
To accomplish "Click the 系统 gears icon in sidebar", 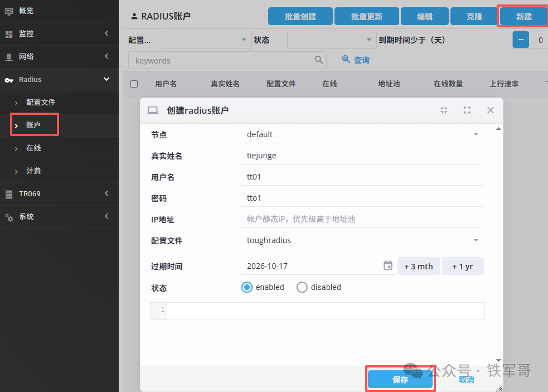I will coord(9,217).
